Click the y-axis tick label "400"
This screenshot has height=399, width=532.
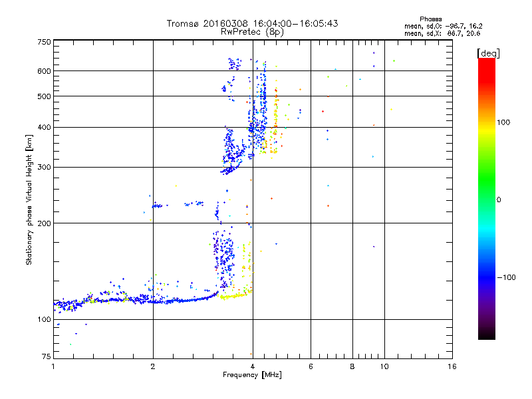[44, 128]
